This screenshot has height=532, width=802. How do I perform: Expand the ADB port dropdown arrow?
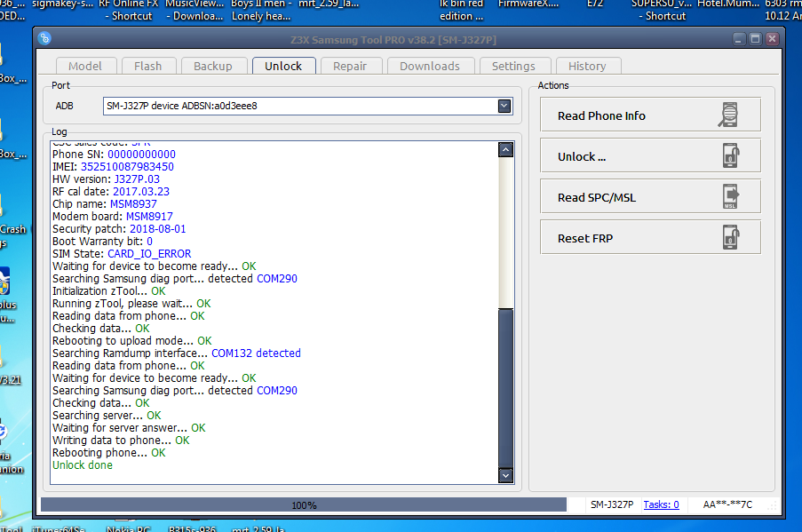point(504,106)
